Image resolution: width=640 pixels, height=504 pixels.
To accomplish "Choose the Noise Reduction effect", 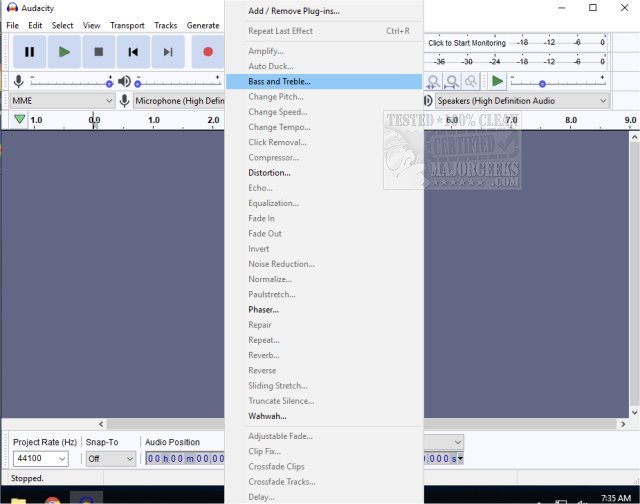I will point(324,264).
